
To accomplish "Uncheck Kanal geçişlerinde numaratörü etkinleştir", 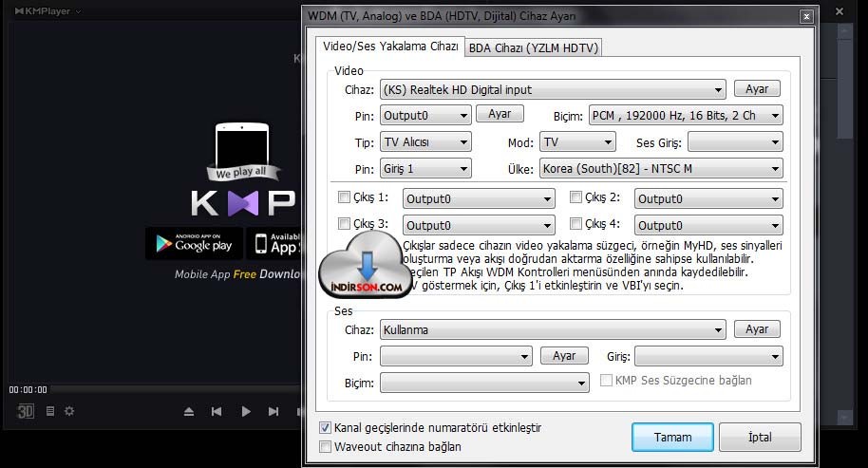I will 326,427.
